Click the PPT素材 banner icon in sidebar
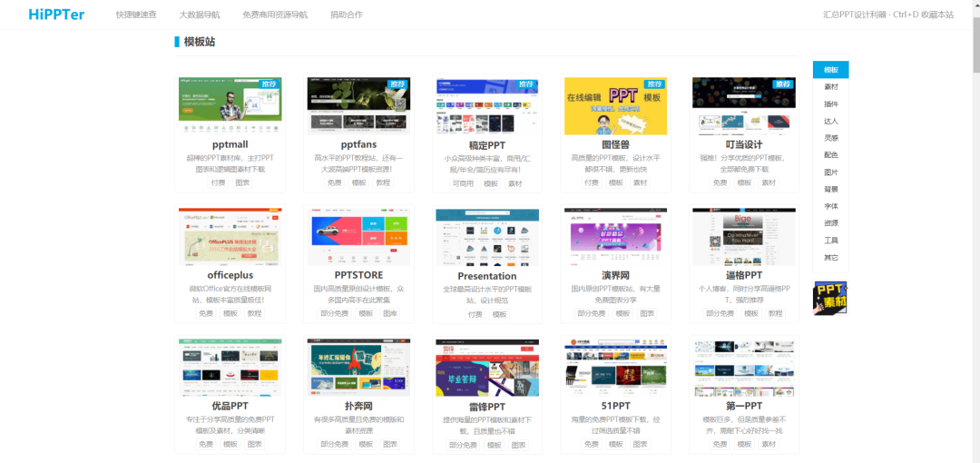 830,298
